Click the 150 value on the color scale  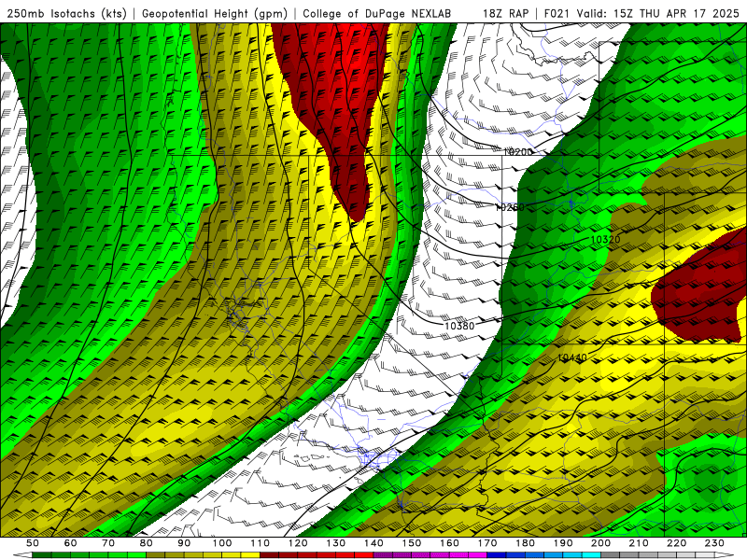[x=412, y=543]
